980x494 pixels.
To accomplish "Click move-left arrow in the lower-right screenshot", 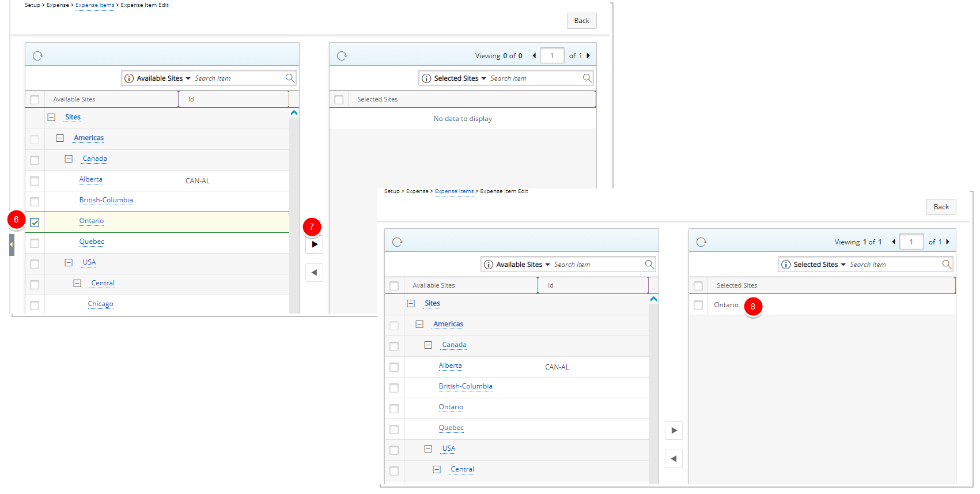I will pos(673,459).
